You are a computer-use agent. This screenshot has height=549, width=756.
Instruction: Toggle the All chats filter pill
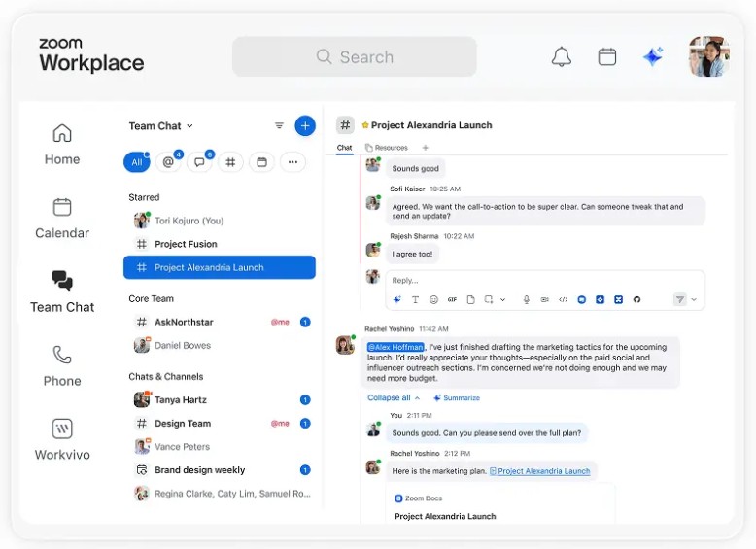point(137,162)
